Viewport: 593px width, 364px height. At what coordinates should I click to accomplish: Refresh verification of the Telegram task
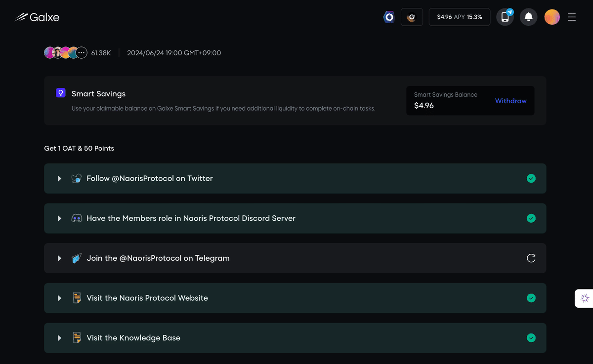[x=531, y=258]
